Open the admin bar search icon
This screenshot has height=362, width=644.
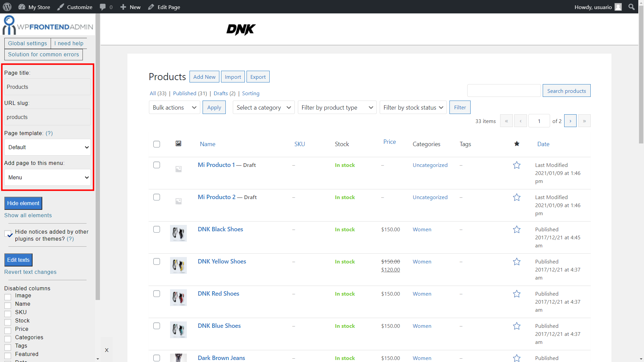click(631, 7)
